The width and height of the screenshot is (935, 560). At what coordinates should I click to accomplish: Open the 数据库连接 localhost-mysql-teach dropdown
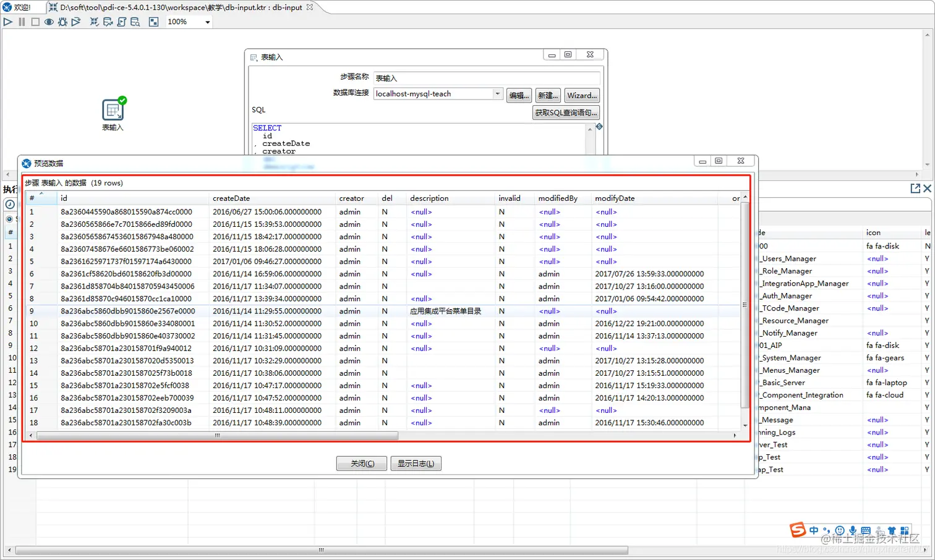[x=497, y=94]
